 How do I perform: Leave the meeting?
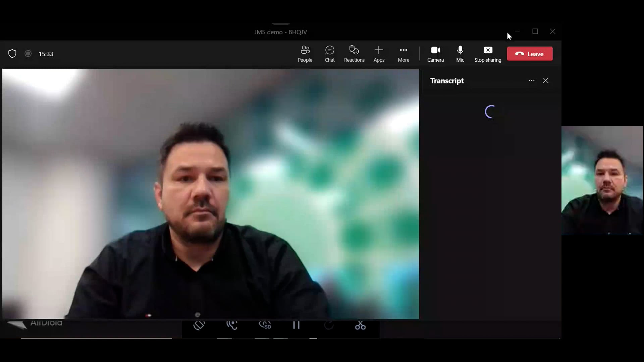point(530,54)
